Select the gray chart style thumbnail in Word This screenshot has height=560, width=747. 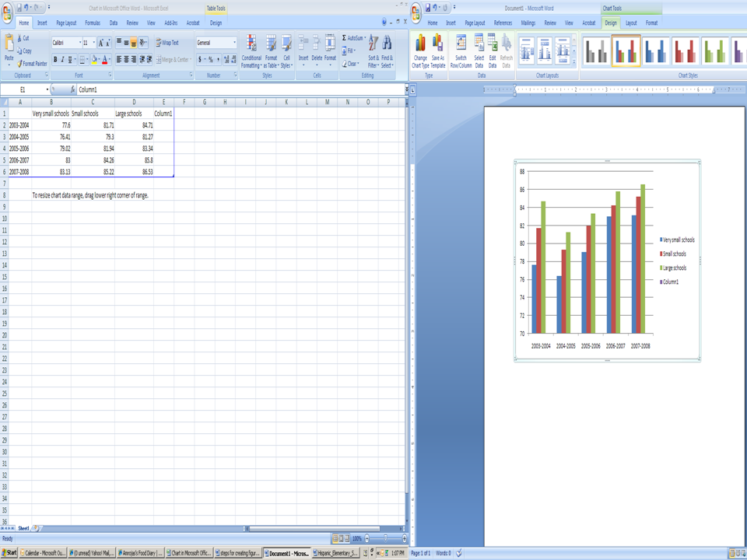click(x=595, y=51)
